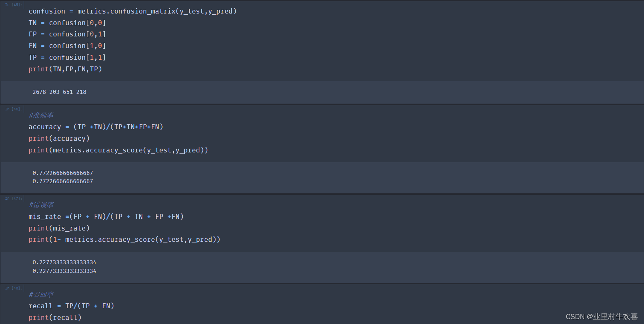Click the accuracy formula code line
Screen dimensions: 644x324
tap(96, 127)
